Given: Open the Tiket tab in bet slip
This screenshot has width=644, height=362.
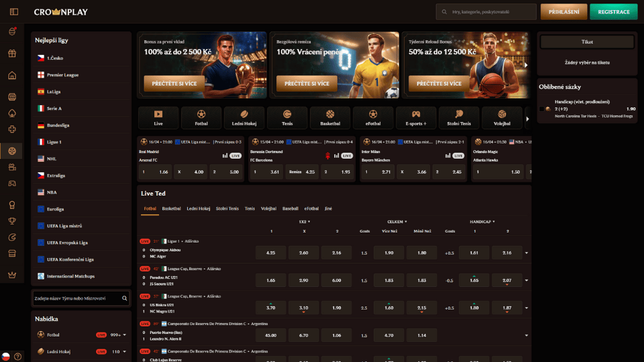Looking at the screenshot, I should pos(587,42).
